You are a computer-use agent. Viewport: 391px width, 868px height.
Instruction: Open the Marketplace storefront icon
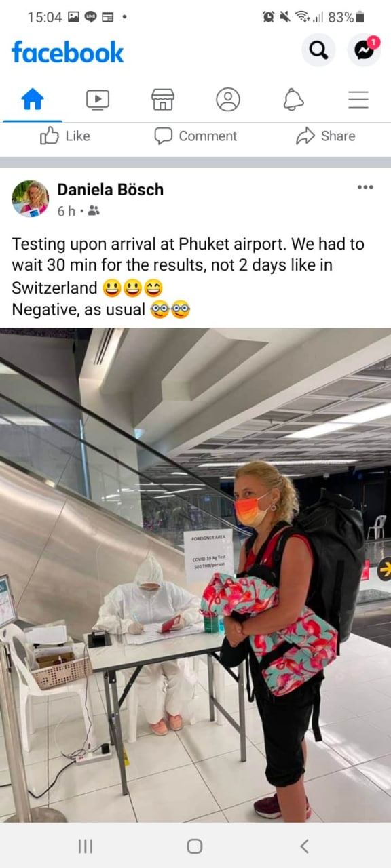[x=163, y=100]
